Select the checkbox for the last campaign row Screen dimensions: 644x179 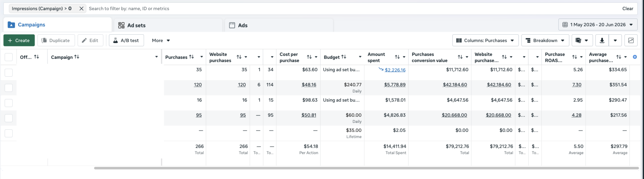[8, 133]
